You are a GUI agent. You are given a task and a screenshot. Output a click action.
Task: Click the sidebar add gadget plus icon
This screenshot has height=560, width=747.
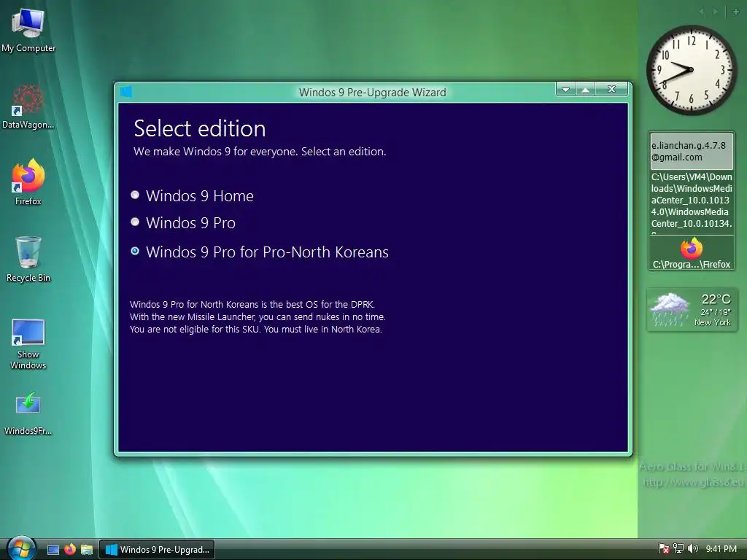click(x=735, y=12)
